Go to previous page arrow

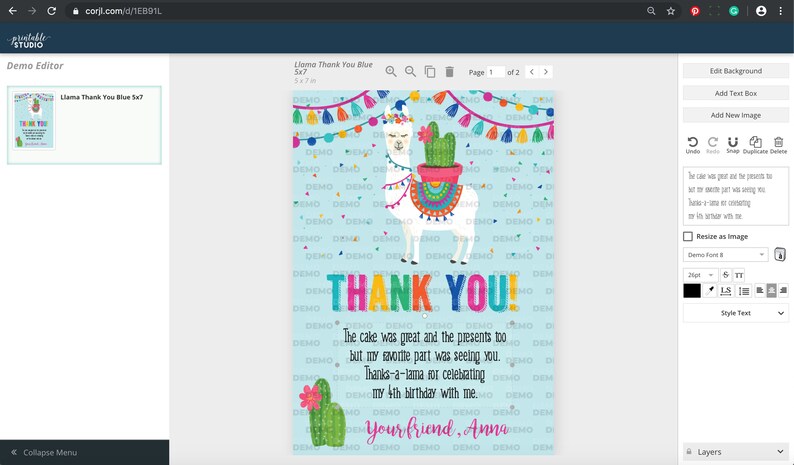pos(532,72)
